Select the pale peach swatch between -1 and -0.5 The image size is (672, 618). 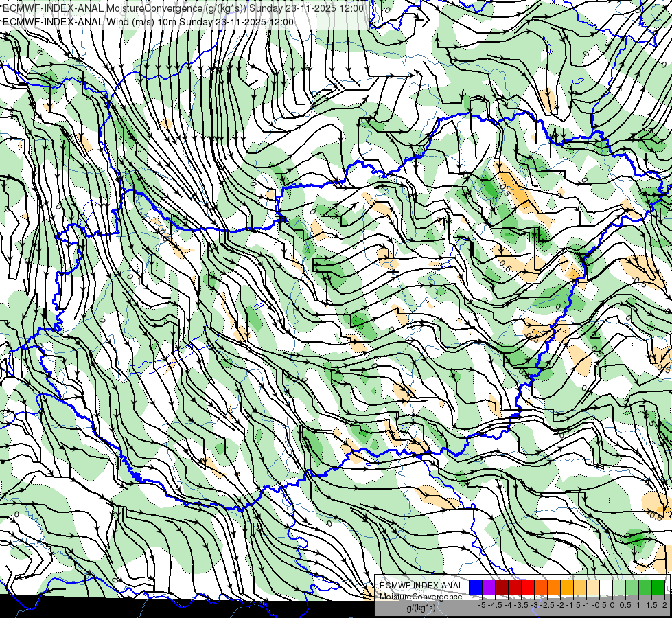pos(593,587)
